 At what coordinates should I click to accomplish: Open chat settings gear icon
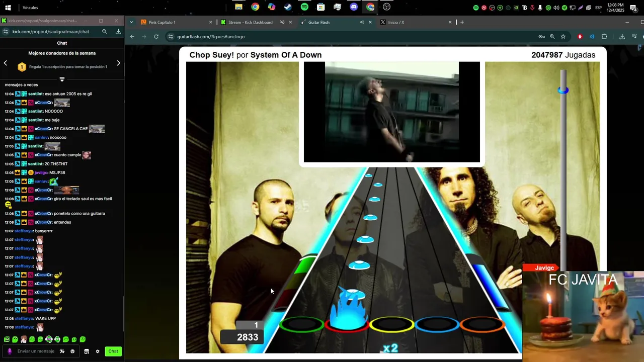[x=98, y=351]
